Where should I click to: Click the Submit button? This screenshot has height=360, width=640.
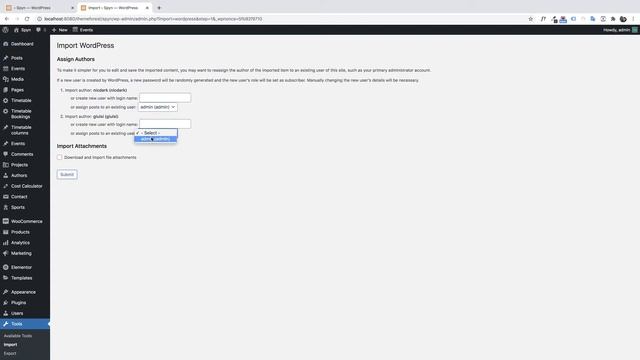[x=67, y=175]
